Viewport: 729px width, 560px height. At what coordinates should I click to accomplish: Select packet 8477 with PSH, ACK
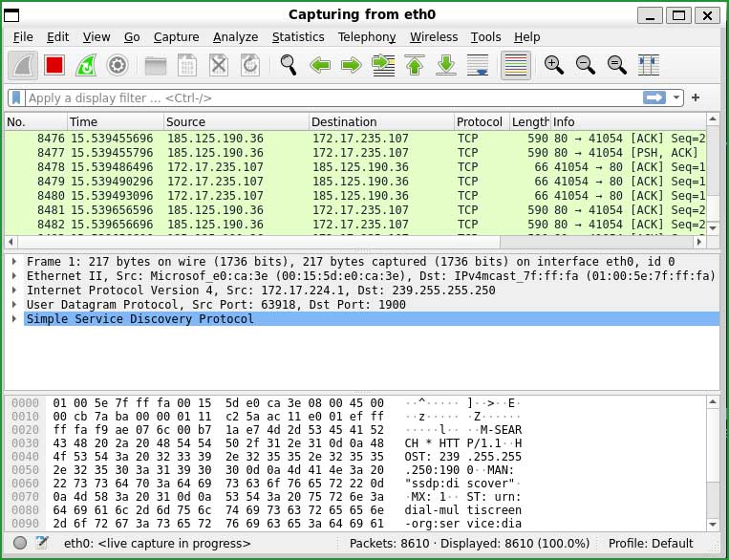[355, 153]
